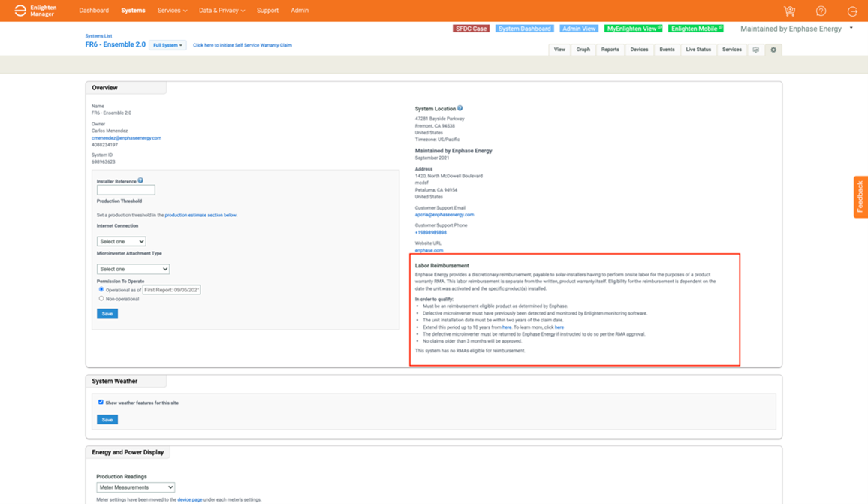Open the enphase.com website URL
868x504 pixels.
(429, 250)
